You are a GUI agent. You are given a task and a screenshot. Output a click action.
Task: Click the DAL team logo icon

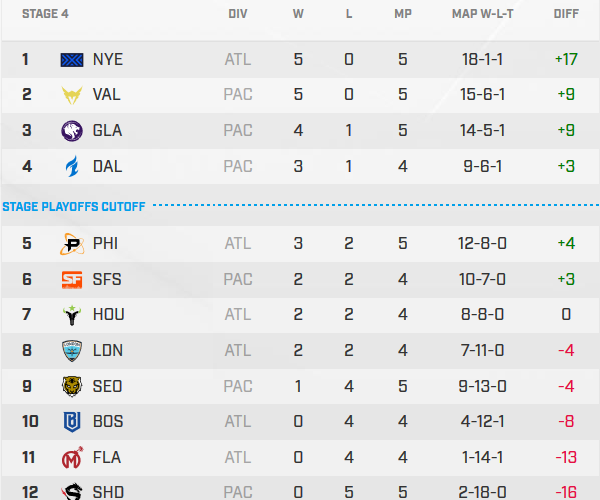(x=73, y=166)
